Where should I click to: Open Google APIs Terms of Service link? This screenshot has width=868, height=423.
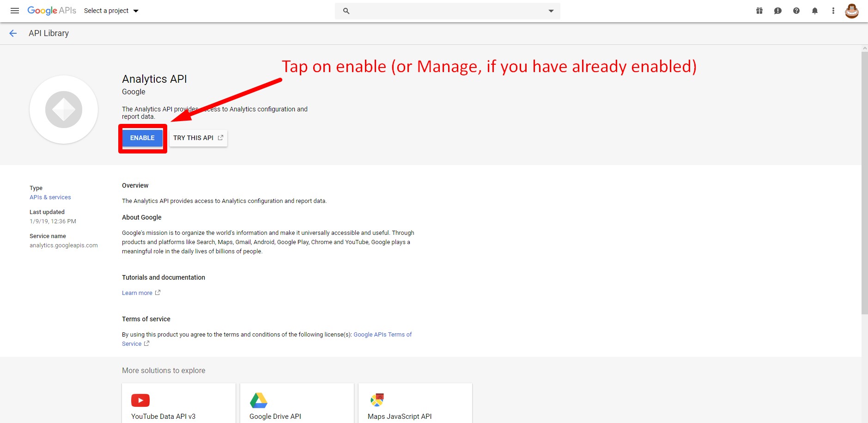coord(382,334)
